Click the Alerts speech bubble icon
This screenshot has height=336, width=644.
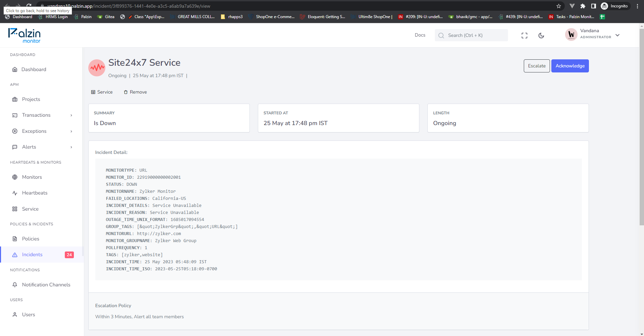point(15,147)
